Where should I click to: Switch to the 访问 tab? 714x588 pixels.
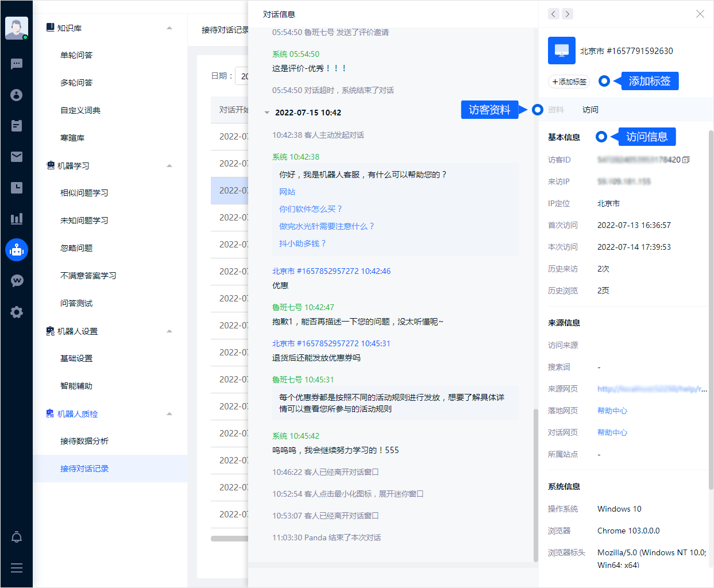pyautogui.click(x=591, y=110)
